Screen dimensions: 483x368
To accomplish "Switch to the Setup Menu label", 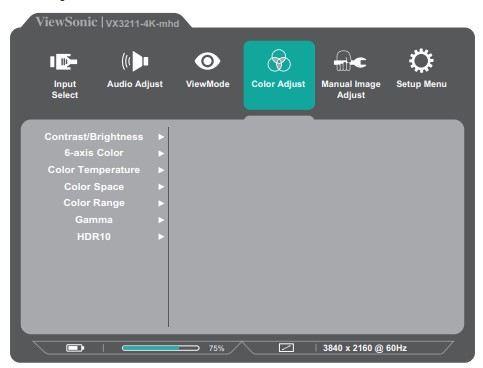I will [x=421, y=84].
